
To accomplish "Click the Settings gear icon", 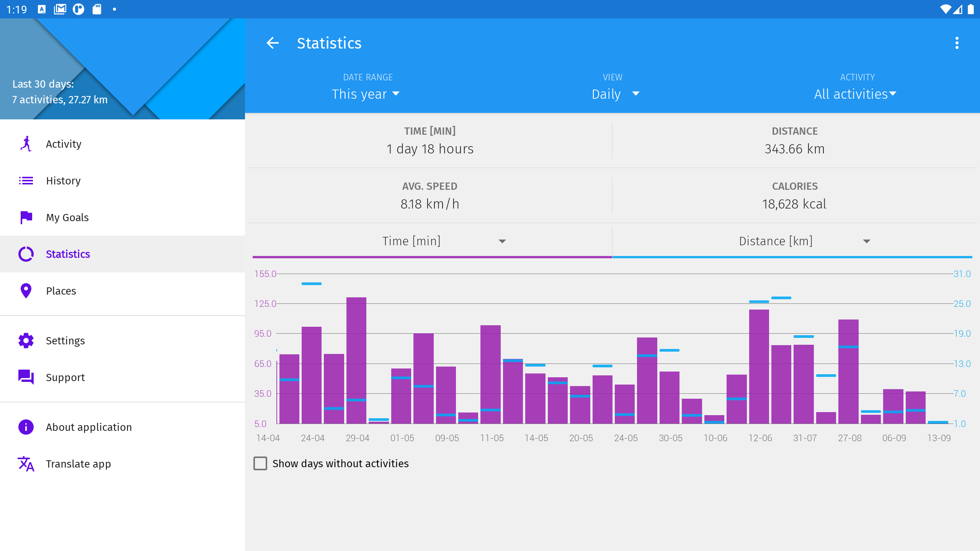I will coord(26,341).
